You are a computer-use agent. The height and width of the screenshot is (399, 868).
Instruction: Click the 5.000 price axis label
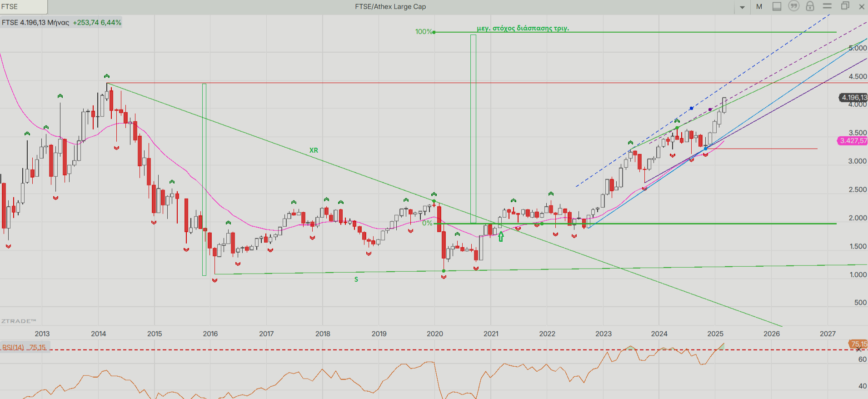pyautogui.click(x=858, y=48)
